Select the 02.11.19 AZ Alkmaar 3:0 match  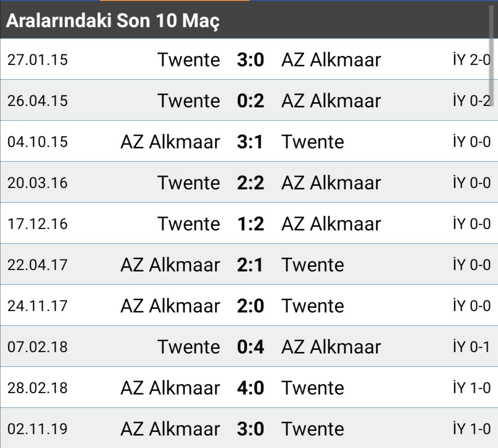pos(249,428)
